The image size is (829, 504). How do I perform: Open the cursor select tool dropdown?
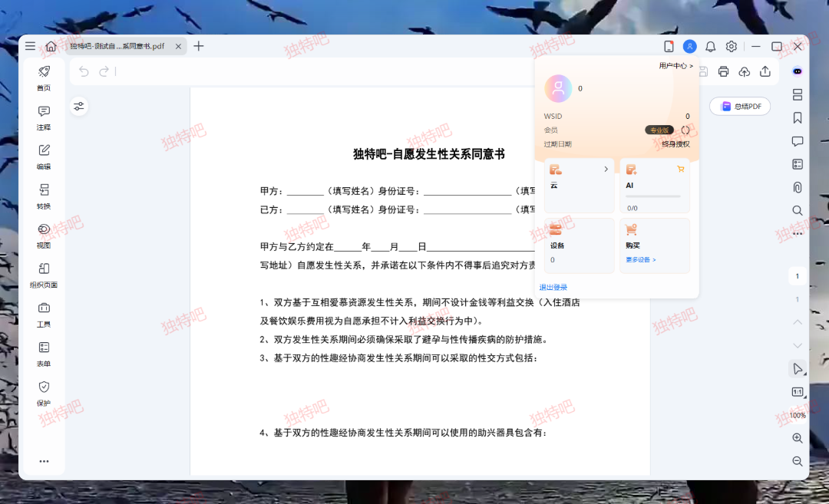[798, 369]
